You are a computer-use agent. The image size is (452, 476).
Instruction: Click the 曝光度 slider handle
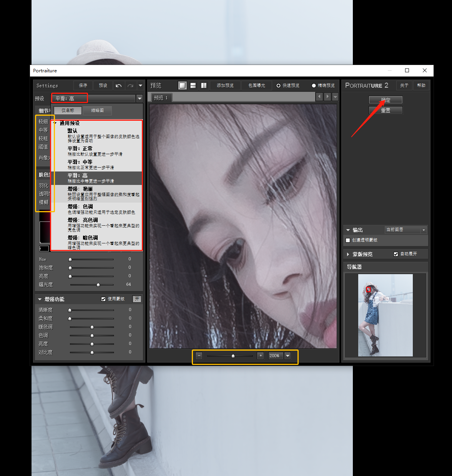click(x=98, y=285)
